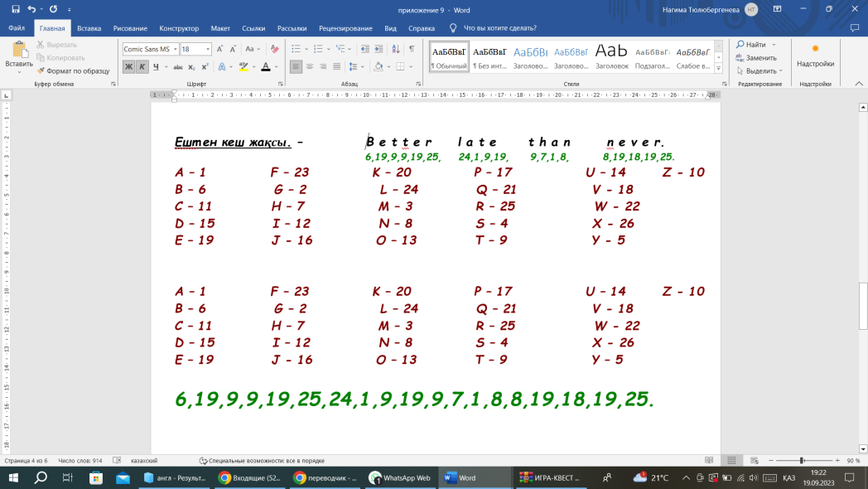Open Надстройки add-ins icon
This screenshot has width=868, height=489.
point(816,56)
